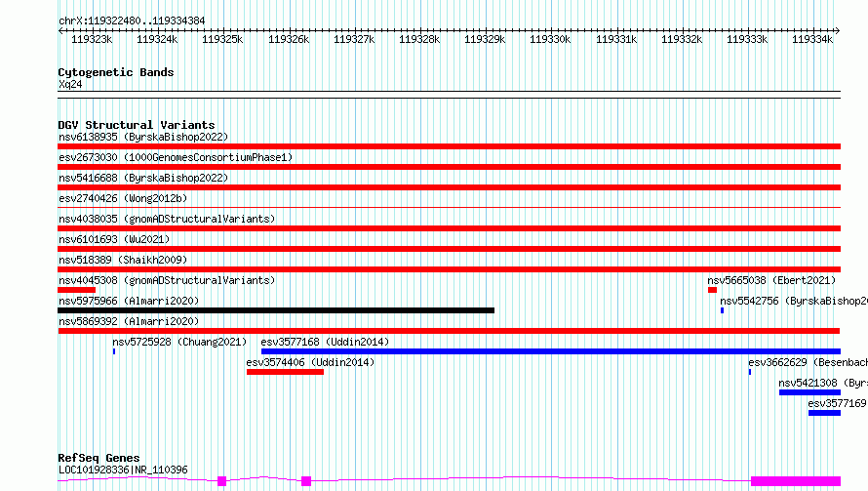Viewport: 868px width, 491px height.
Task: Click the nsv5725928 (Chuang2021) label
Action: [x=179, y=342]
